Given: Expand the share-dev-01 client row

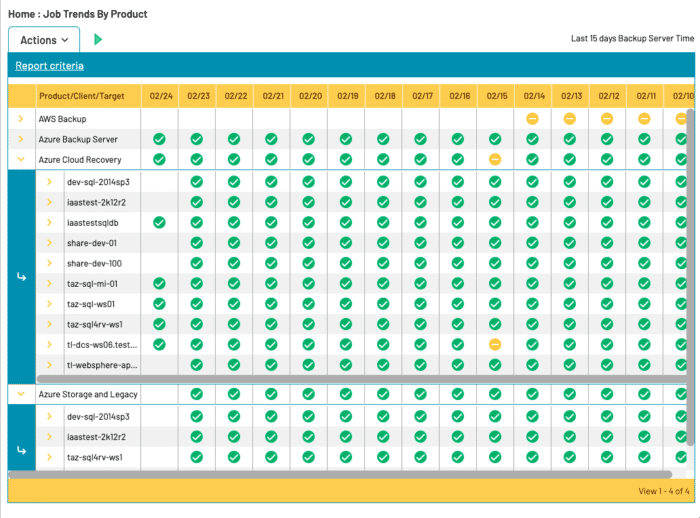Looking at the screenshot, I should 50,243.
